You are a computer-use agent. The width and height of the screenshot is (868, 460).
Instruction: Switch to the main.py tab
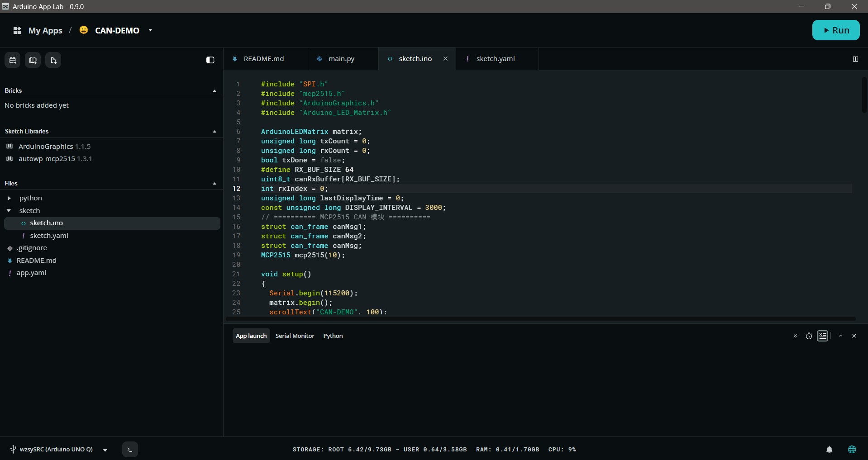[343, 59]
